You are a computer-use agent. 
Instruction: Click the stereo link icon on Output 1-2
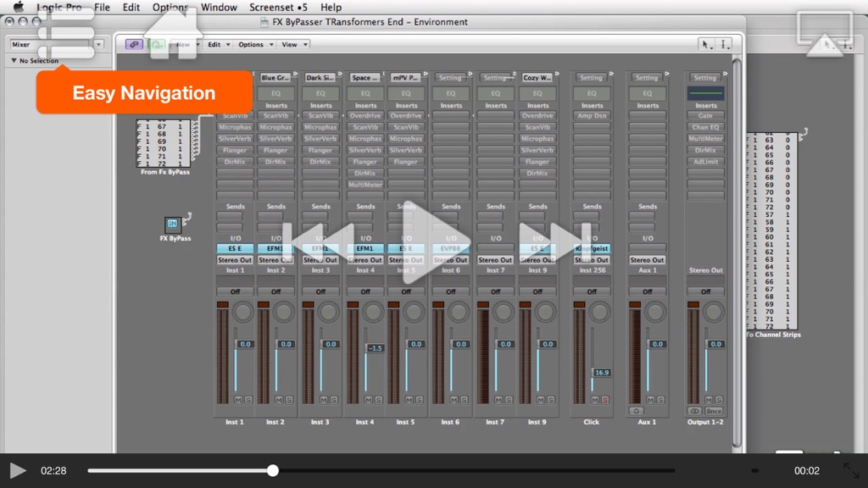[694, 411]
